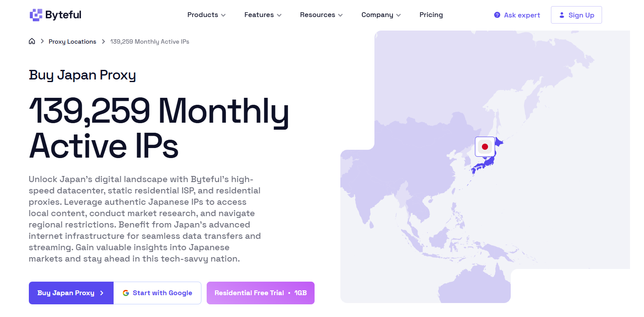Click the person icon in Sign Up
Viewport: 644px width, 317px height.
pos(562,15)
